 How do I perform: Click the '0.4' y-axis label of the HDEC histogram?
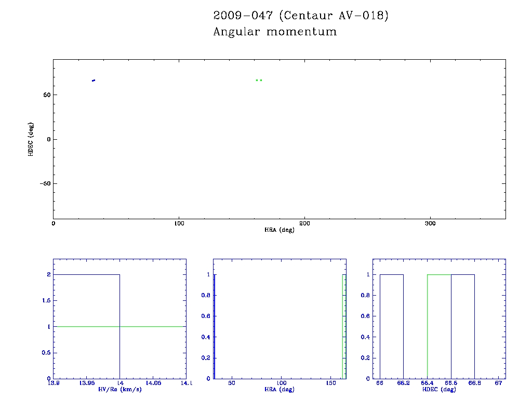click(365, 337)
